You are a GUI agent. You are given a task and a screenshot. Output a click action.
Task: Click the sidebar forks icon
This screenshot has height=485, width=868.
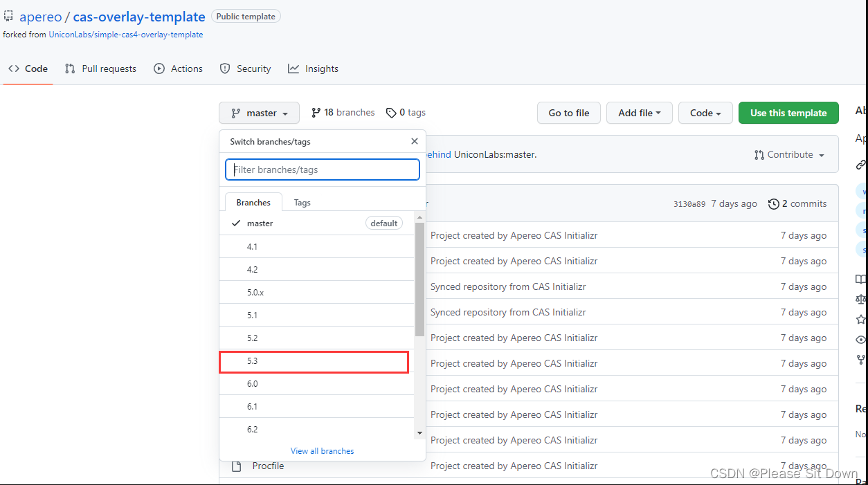861,360
